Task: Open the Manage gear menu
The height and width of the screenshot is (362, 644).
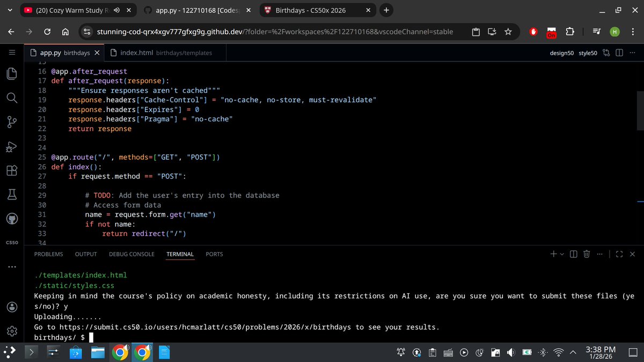Action: [12, 331]
